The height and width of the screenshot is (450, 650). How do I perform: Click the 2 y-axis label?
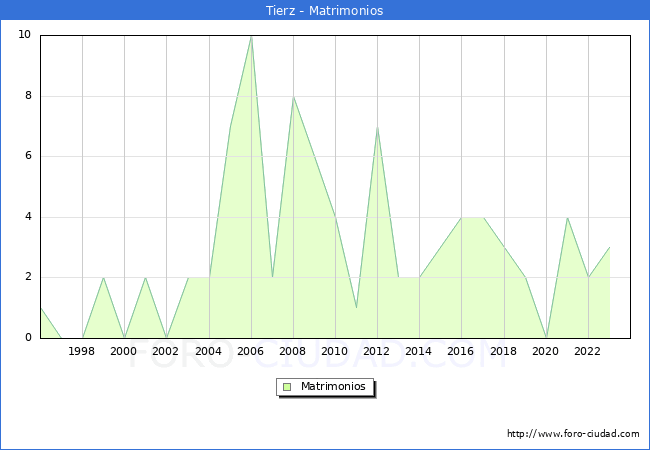pyautogui.click(x=27, y=277)
